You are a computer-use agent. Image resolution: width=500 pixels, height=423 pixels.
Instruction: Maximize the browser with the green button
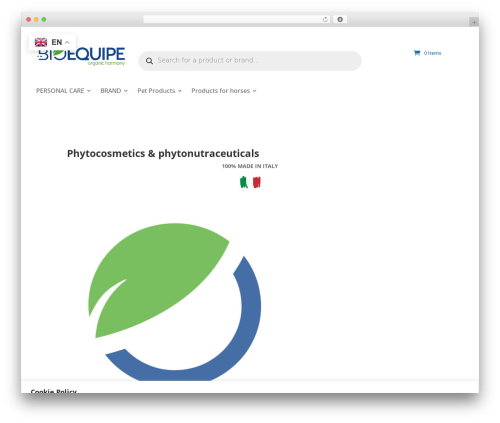pos(44,19)
